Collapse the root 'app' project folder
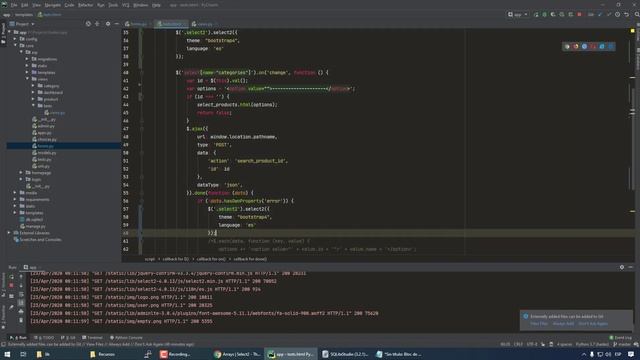The image size is (640, 360). (10, 32)
